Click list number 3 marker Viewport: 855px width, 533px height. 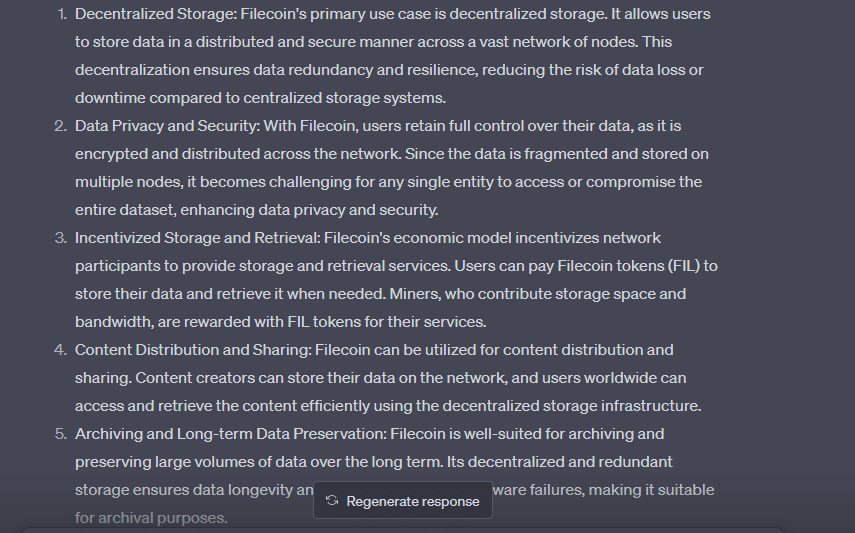coord(61,238)
